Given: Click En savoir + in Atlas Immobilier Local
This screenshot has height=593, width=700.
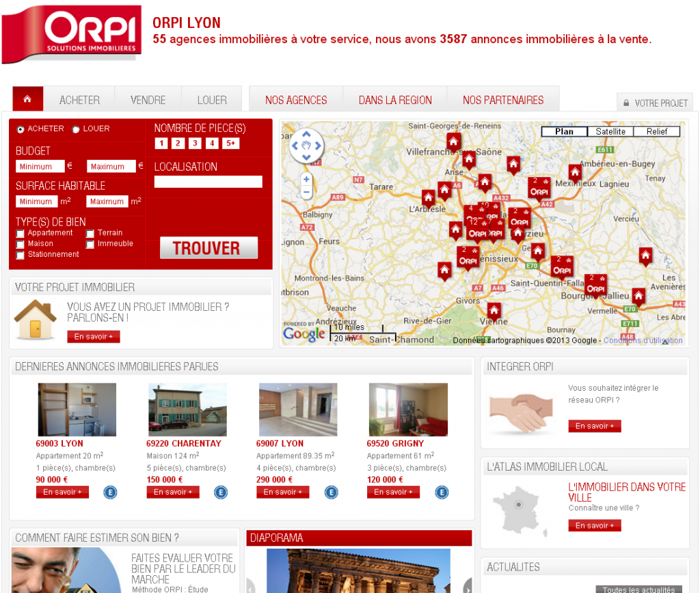Looking at the screenshot, I should click(x=595, y=525).
